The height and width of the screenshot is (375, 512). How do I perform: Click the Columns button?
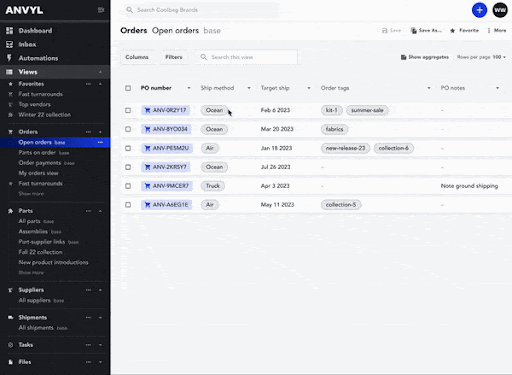pos(137,57)
